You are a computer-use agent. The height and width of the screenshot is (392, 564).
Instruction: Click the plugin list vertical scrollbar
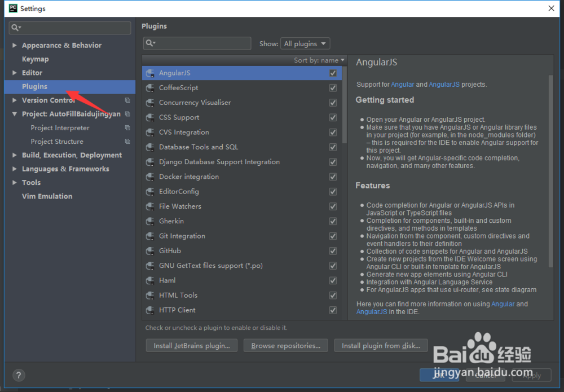click(344, 105)
